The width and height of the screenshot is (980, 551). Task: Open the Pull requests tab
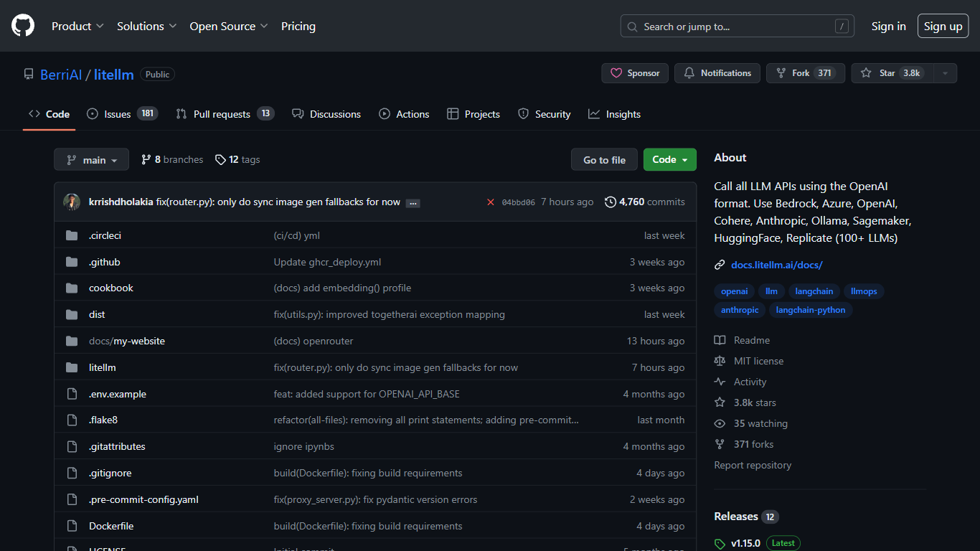coord(225,114)
